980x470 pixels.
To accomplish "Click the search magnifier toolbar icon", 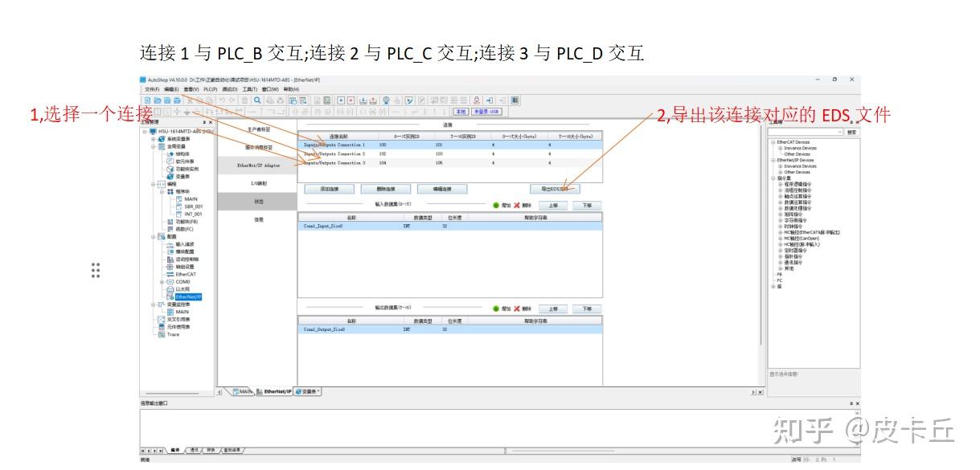I will 257,100.
